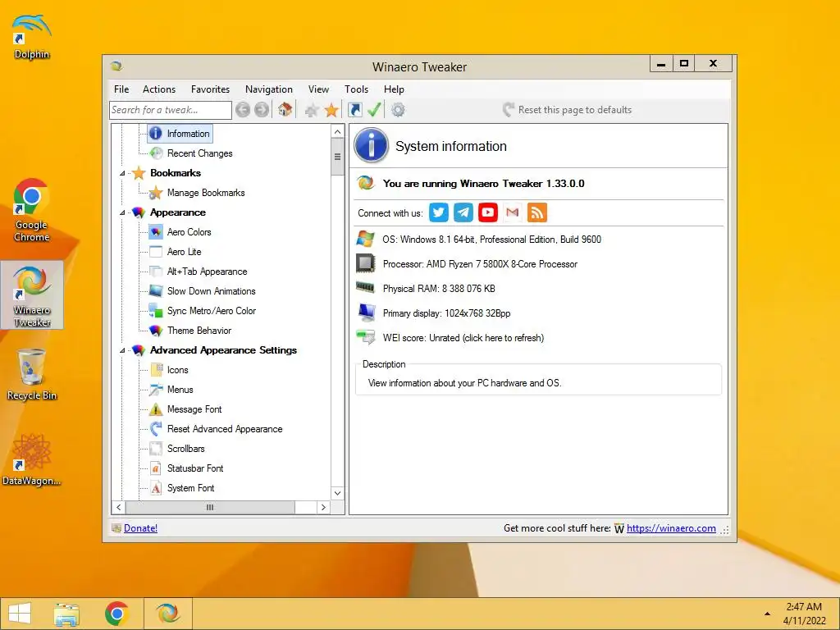Click Reset this page to defaults
The height and width of the screenshot is (630, 840).
pos(568,110)
